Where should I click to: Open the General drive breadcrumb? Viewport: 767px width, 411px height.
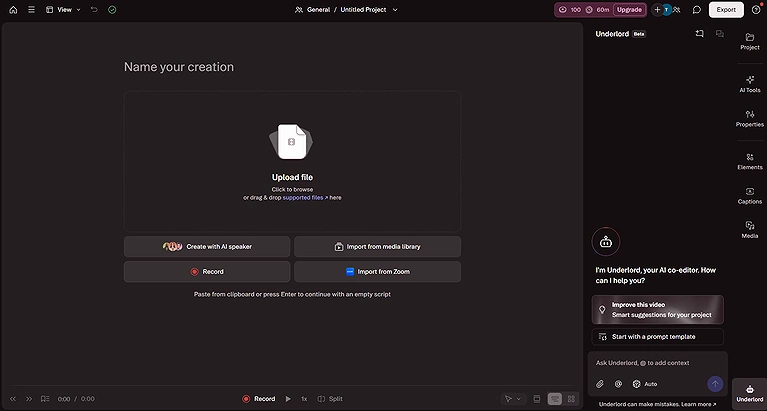(313, 10)
